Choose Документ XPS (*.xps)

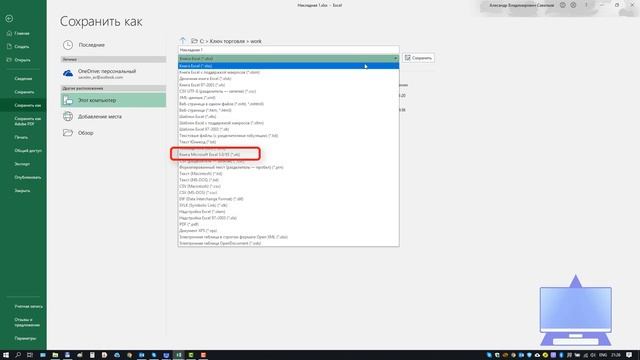tap(289, 230)
